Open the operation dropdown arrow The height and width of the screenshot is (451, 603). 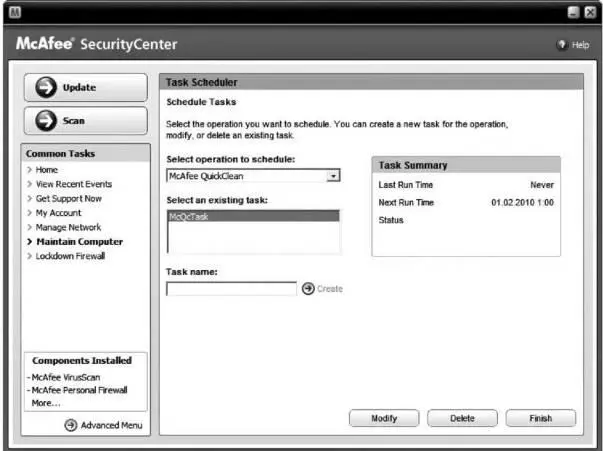(x=333, y=176)
